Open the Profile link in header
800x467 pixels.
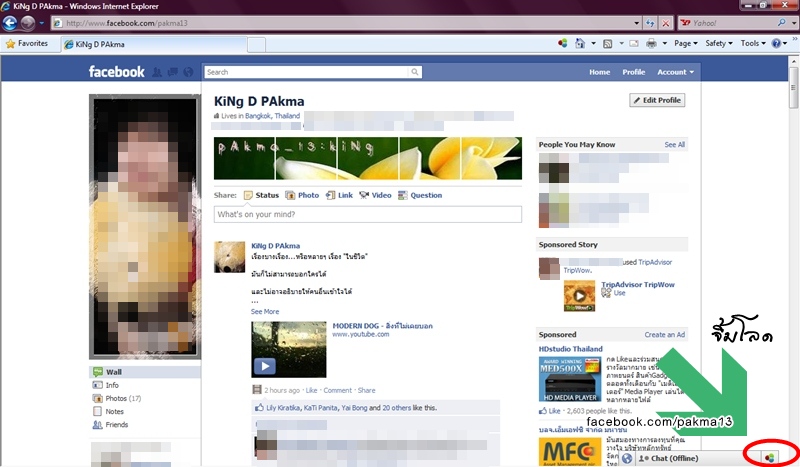pyautogui.click(x=634, y=72)
